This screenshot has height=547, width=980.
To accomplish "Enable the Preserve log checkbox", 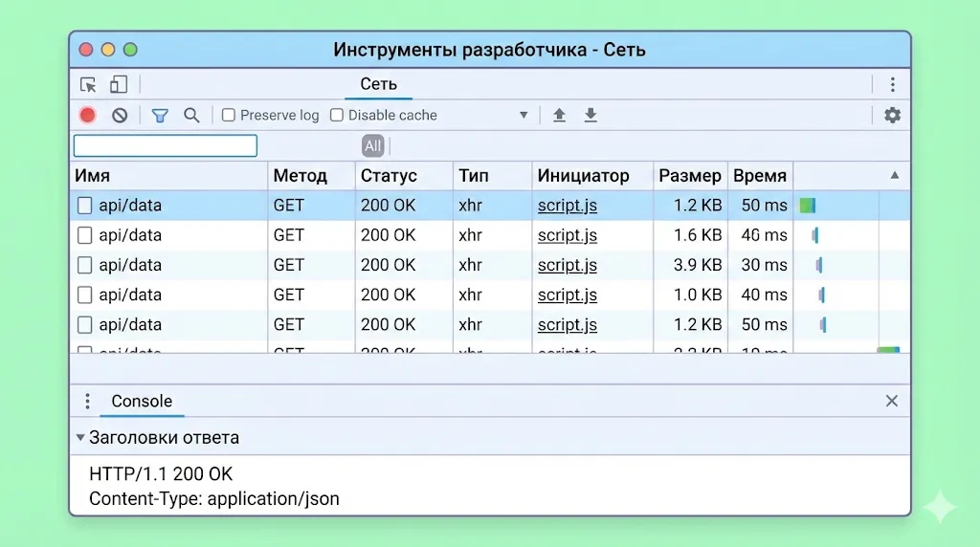I will (229, 115).
